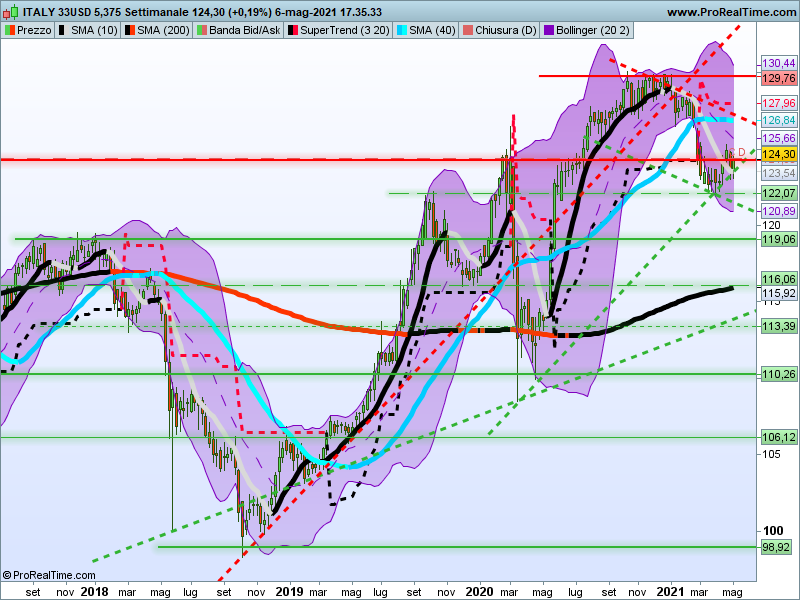
Task: Click the green 119,06 support price label
Action: point(778,240)
